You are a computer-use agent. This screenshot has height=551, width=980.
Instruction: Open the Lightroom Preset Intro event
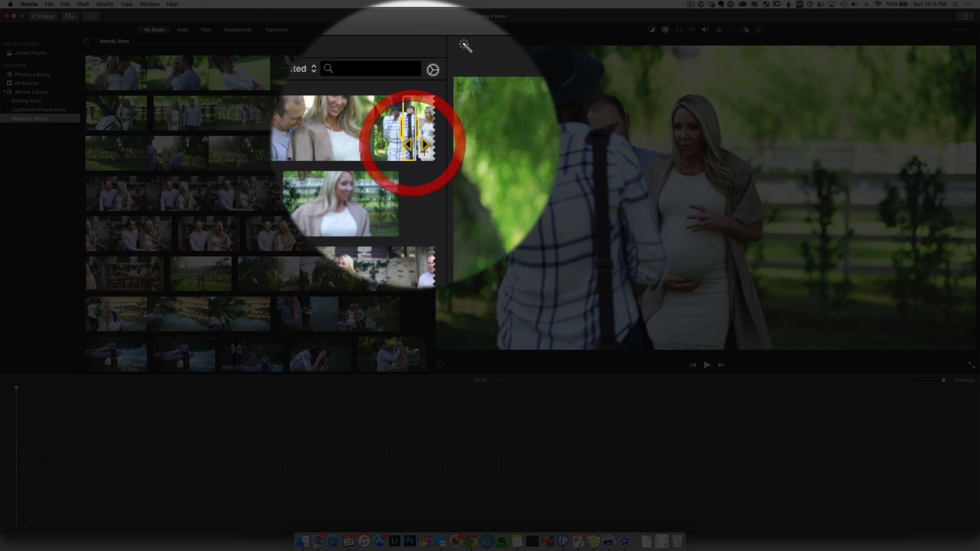39,110
